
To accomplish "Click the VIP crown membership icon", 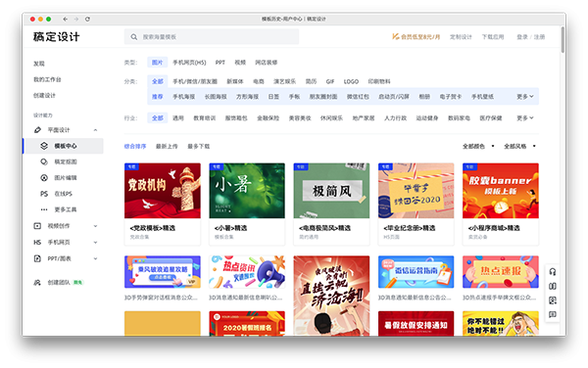I will [x=396, y=36].
